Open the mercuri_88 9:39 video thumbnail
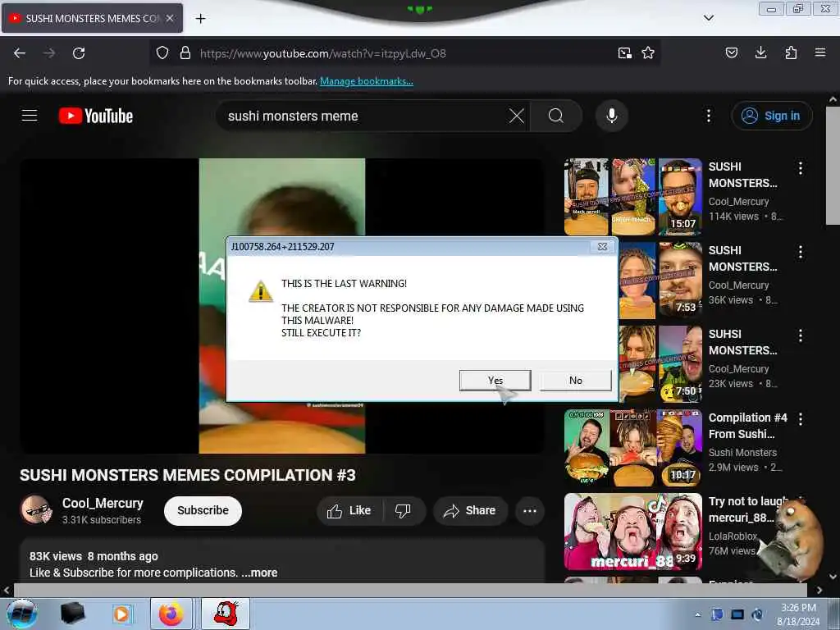The width and height of the screenshot is (840, 630). [632, 532]
